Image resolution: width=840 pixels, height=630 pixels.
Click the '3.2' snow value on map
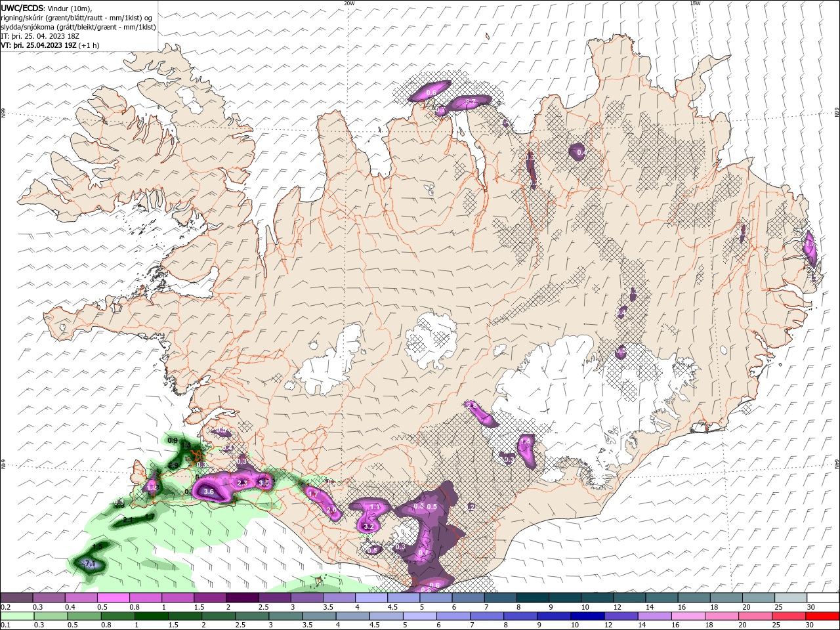pos(368,526)
